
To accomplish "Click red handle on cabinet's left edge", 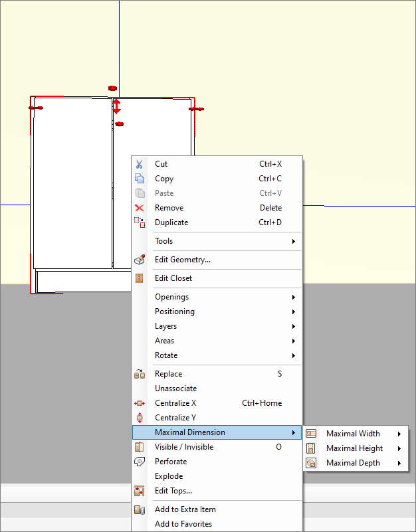I will pyautogui.click(x=36, y=108).
